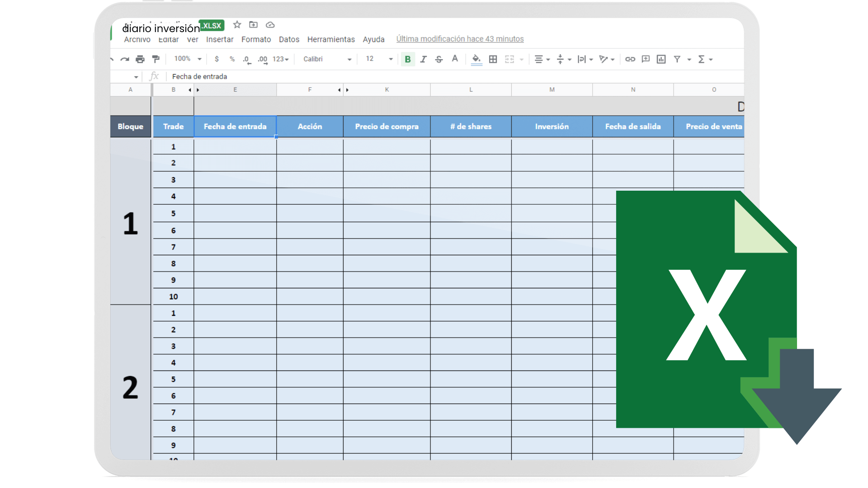Screen dimensions: 868x488
Task: Open the Formato menu
Action: coord(256,39)
